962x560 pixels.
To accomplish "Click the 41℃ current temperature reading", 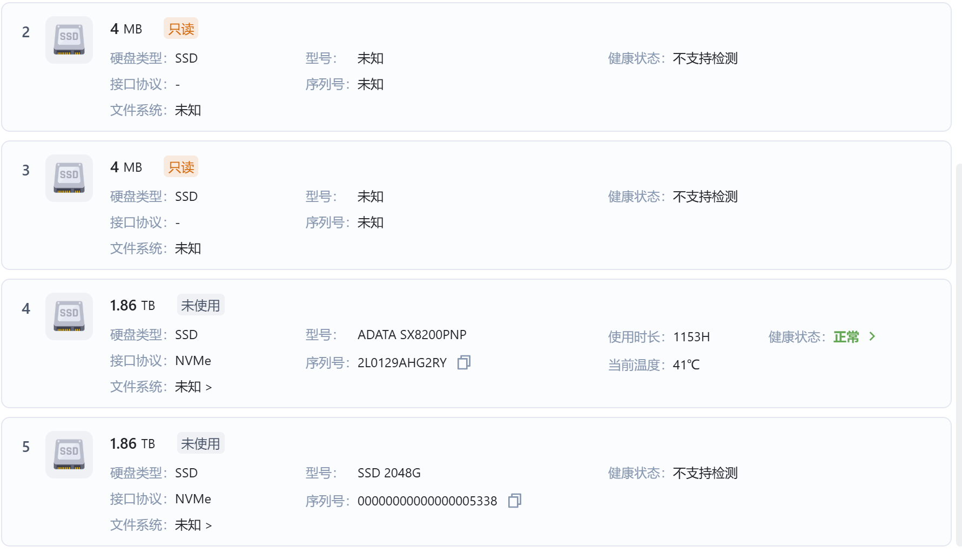I will tap(686, 365).
